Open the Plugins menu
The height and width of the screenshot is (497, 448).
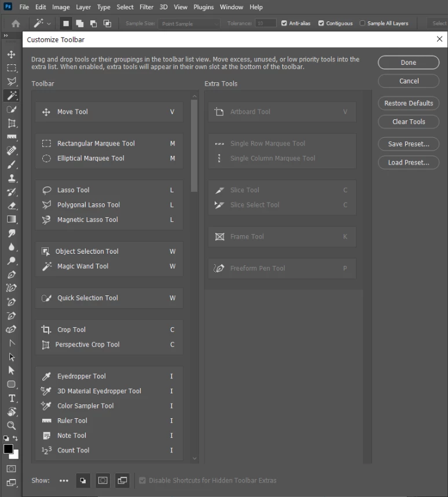(x=203, y=7)
